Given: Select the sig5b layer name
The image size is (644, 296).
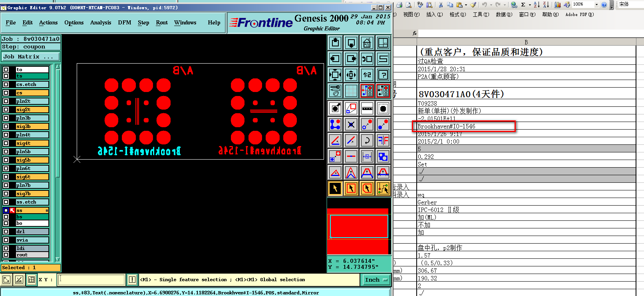Looking at the screenshot, I should pyautogui.click(x=32, y=160).
